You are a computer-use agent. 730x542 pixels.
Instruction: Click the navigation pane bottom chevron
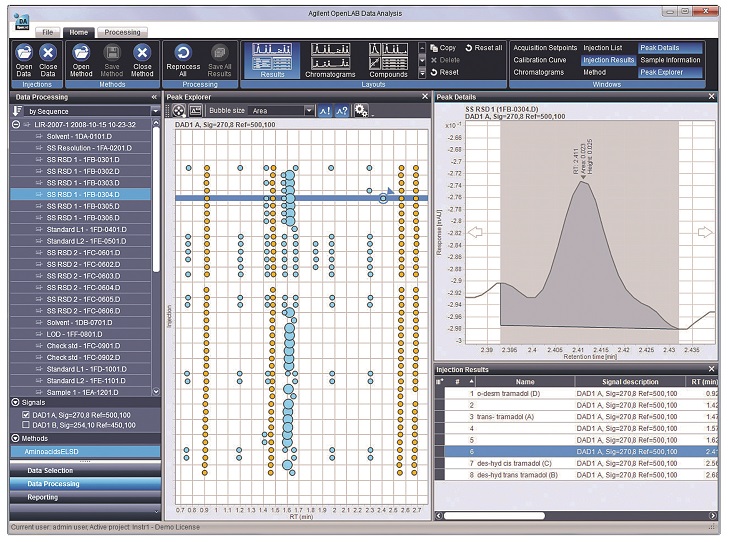pyautogui.click(x=156, y=511)
